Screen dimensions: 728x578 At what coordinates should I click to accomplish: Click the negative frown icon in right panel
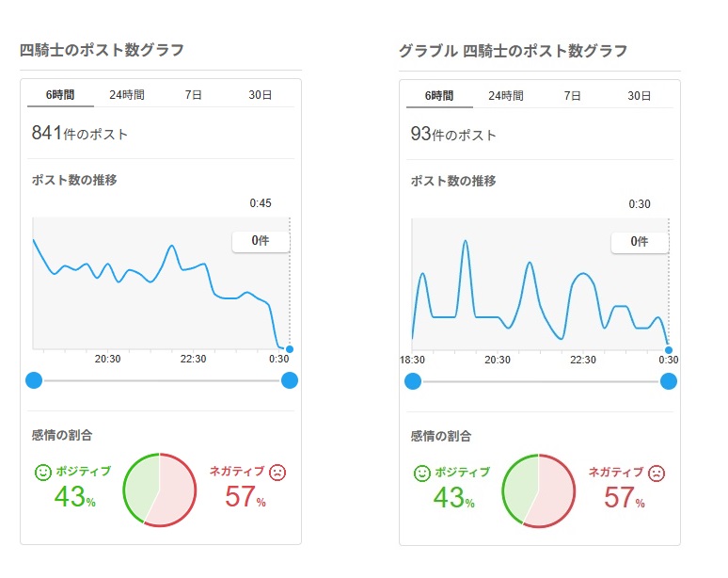click(657, 474)
